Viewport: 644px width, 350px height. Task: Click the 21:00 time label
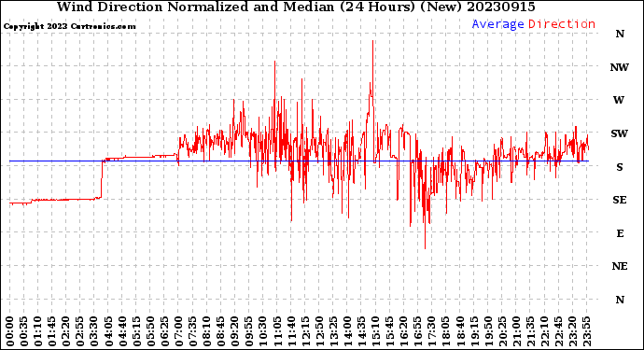pos(516,331)
